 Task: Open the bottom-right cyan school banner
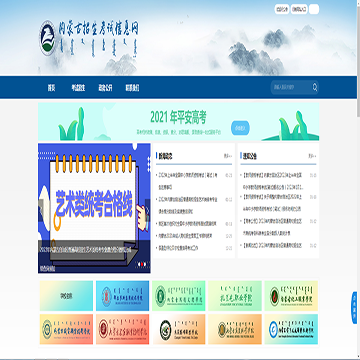tap(291, 329)
